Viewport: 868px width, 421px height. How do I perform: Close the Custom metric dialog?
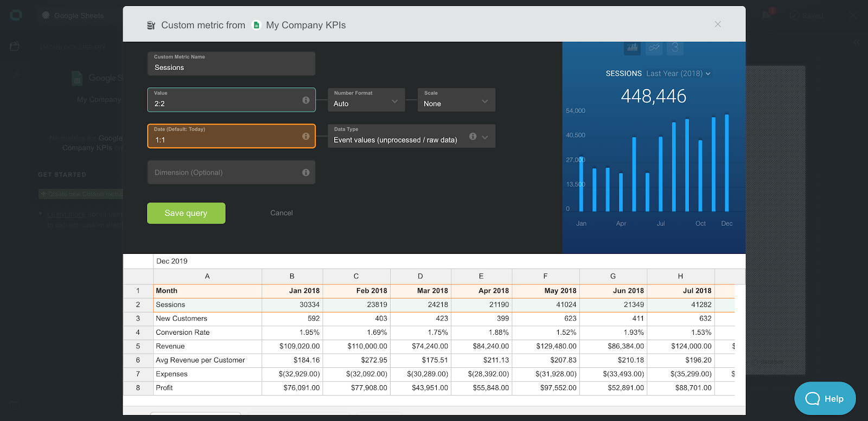click(x=718, y=24)
